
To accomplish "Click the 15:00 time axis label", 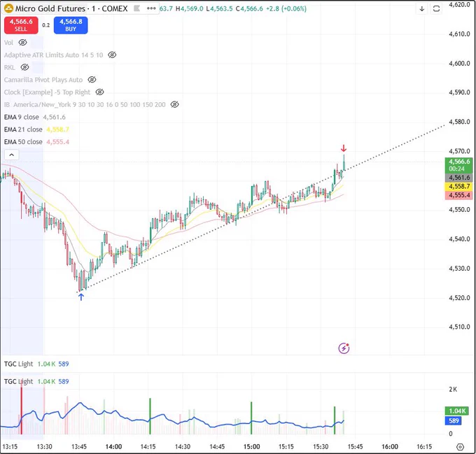I will [252, 447].
